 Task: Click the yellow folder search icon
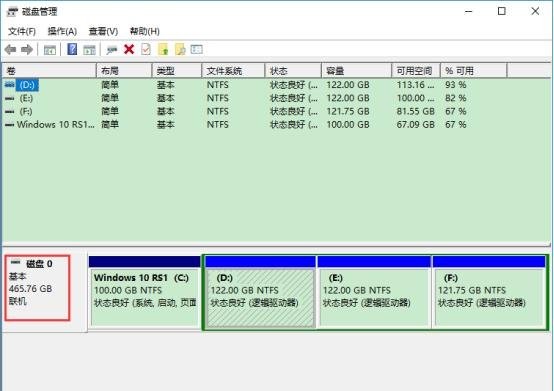point(180,49)
